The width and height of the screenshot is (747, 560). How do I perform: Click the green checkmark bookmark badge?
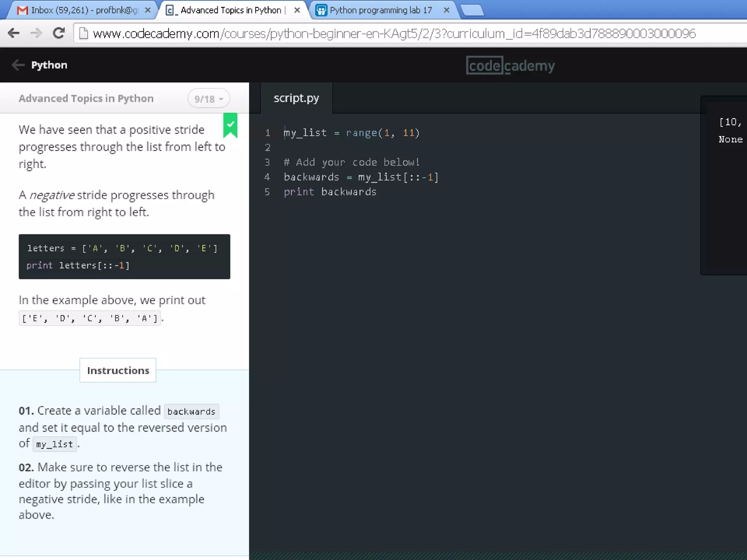point(230,125)
